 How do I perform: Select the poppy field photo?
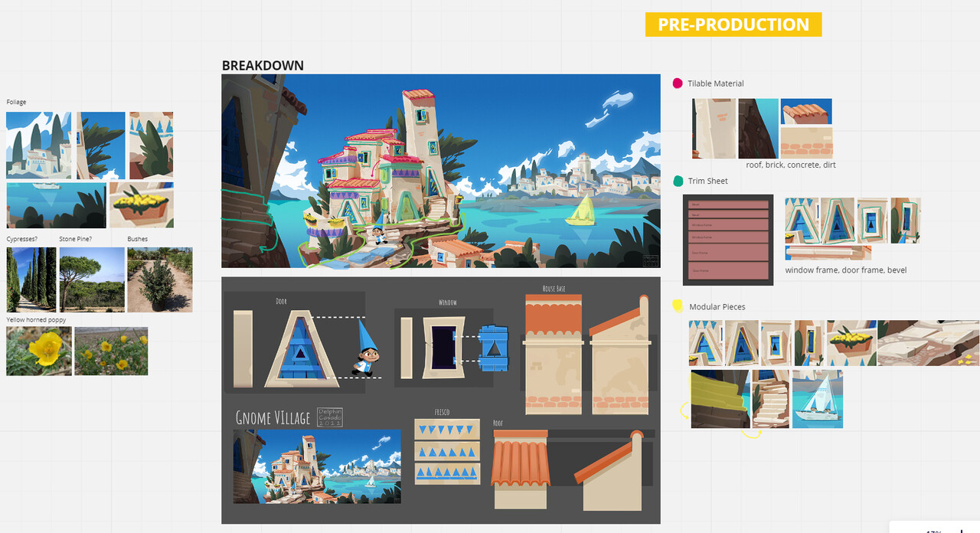pyautogui.click(x=111, y=351)
